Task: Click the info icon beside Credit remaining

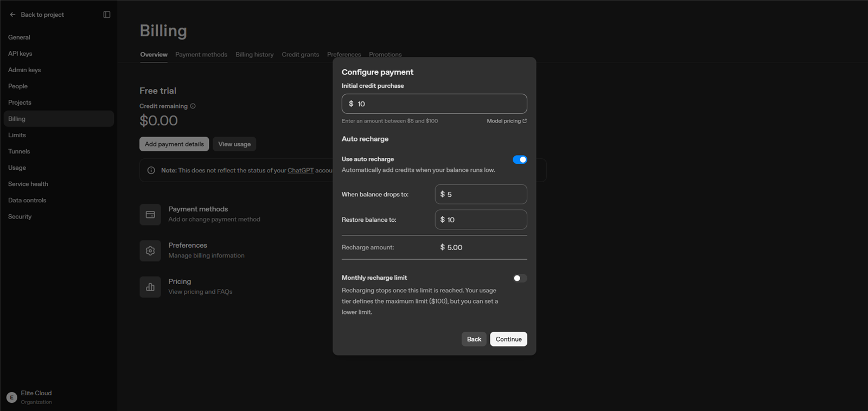Action: click(193, 106)
